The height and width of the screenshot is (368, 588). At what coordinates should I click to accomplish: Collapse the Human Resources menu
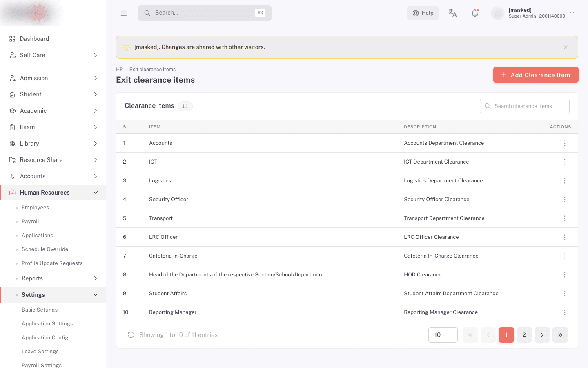tap(53, 193)
